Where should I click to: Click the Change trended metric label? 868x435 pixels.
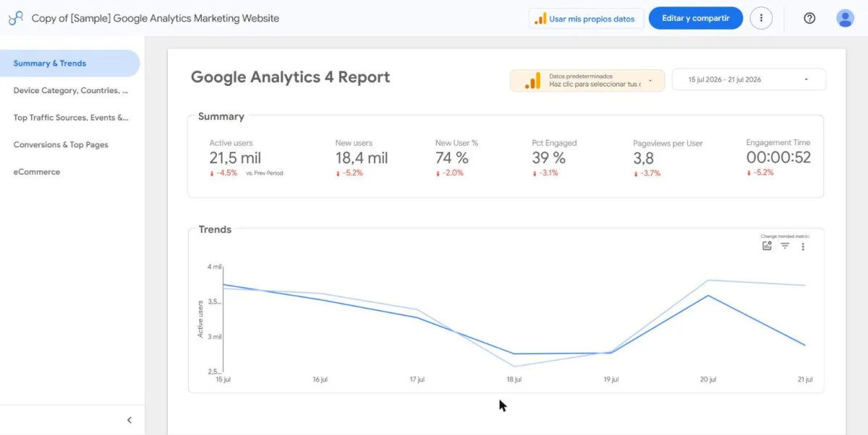coord(785,236)
